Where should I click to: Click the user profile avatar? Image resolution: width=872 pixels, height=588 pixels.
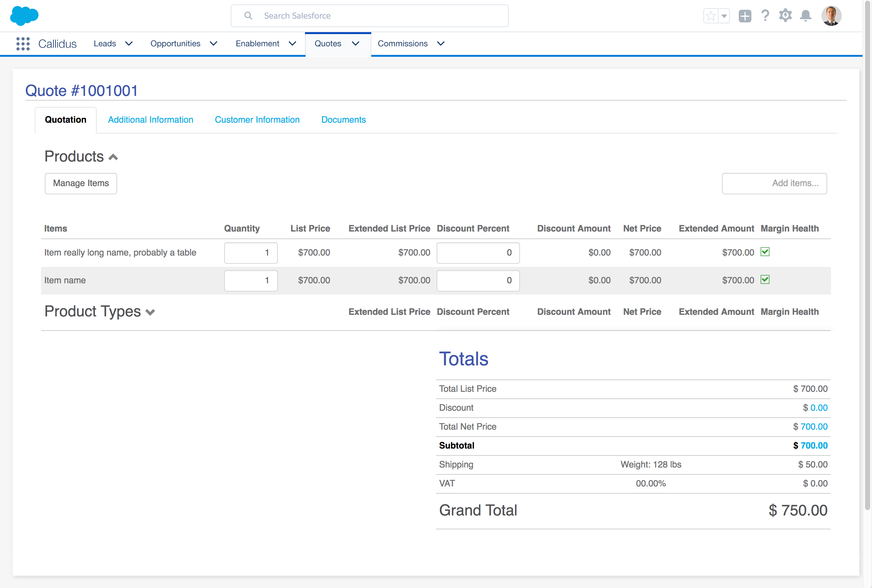click(831, 16)
